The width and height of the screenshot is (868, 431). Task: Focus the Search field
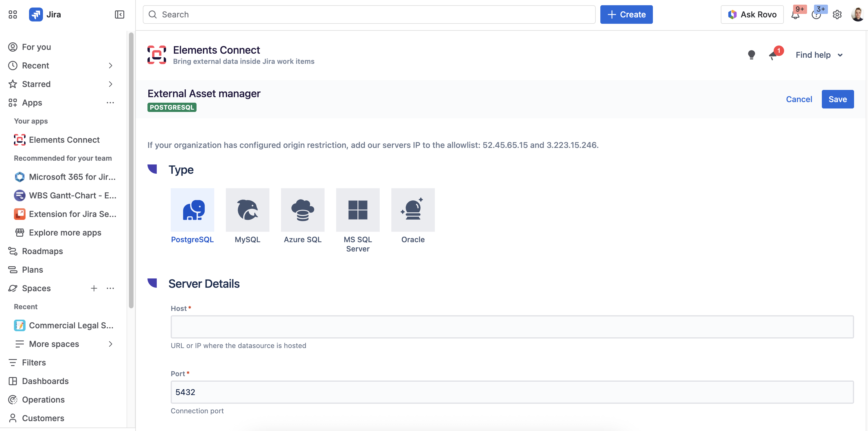(x=369, y=15)
